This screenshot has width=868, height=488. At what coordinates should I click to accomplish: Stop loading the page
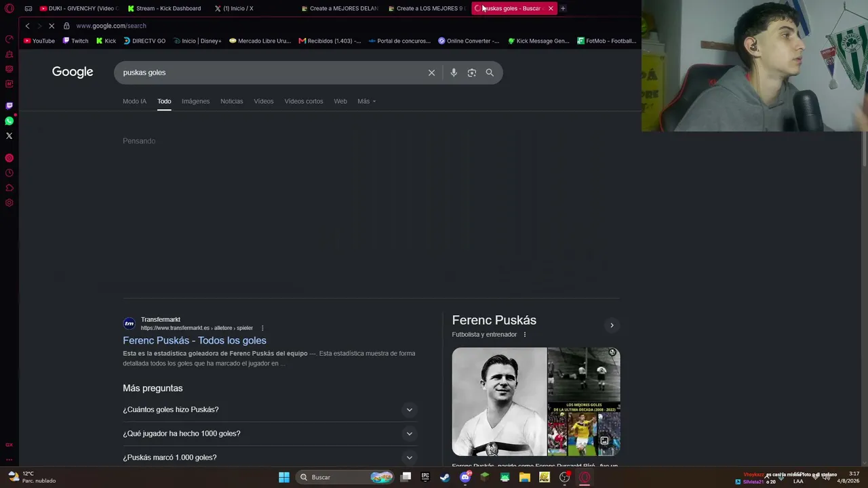click(51, 26)
